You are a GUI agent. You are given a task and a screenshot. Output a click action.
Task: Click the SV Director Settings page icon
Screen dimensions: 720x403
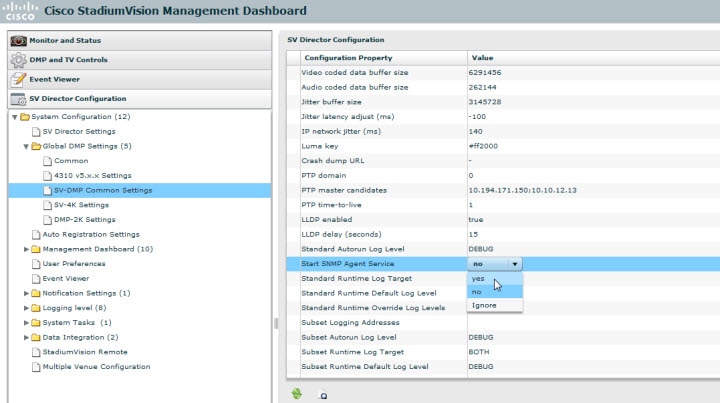tap(36, 132)
